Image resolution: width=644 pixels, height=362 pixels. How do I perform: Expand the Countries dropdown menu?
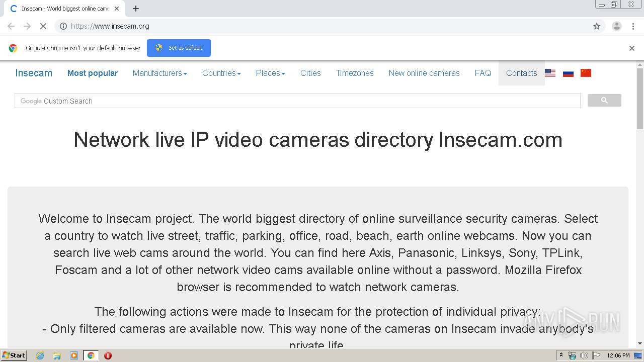[x=221, y=73]
